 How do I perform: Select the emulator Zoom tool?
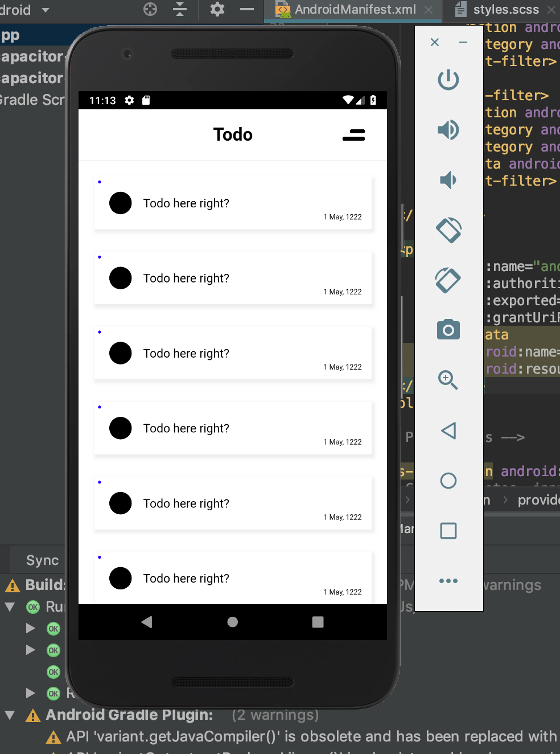coord(448,380)
